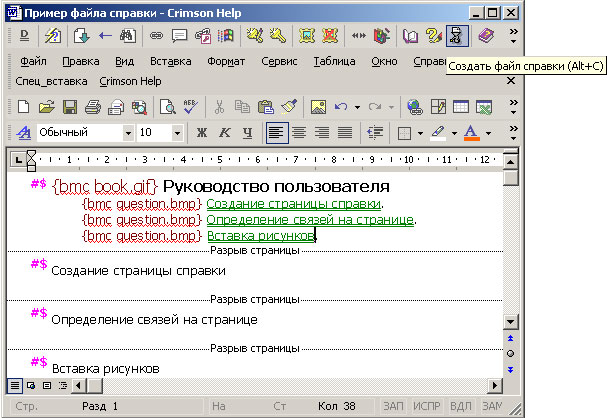607x418 pixels.
Task: Click the font color button with red underline
Action: point(471,132)
